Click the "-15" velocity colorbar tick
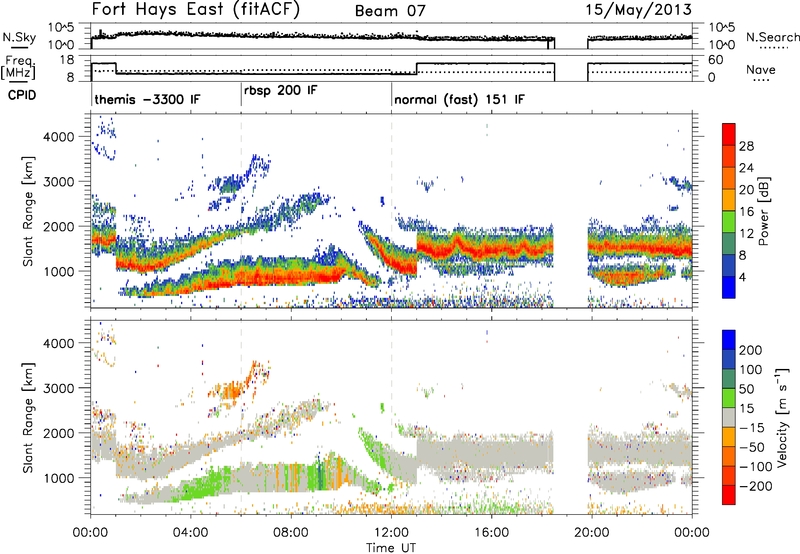The width and height of the screenshot is (800, 554). (x=752, y=428)
